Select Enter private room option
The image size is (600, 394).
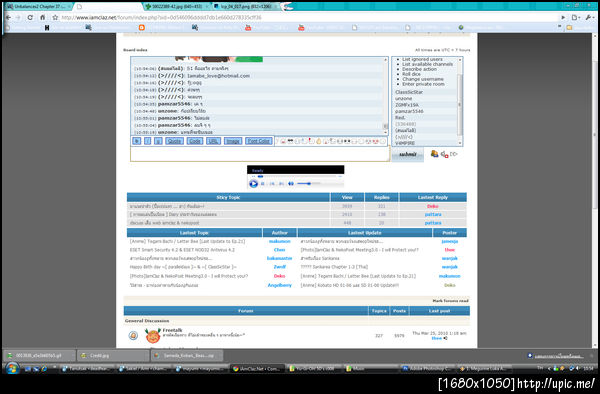423,84
